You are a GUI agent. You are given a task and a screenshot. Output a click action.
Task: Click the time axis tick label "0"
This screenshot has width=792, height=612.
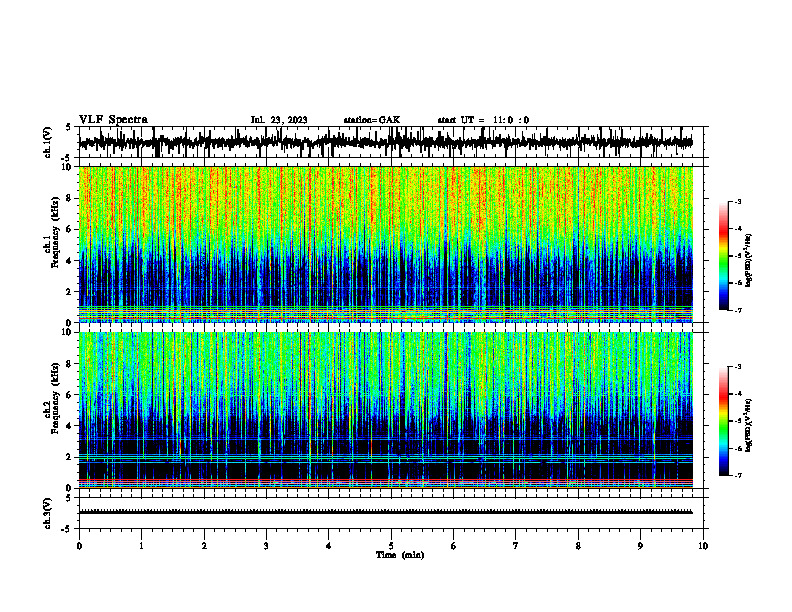(x=79, y=546)
